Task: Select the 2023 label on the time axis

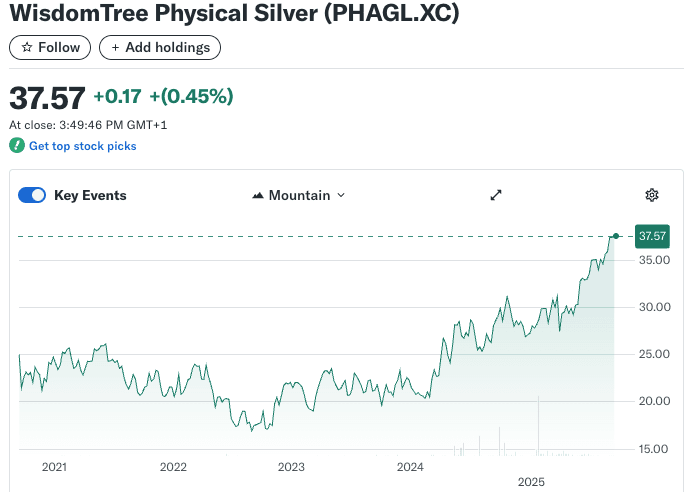Action: [291, 467]
